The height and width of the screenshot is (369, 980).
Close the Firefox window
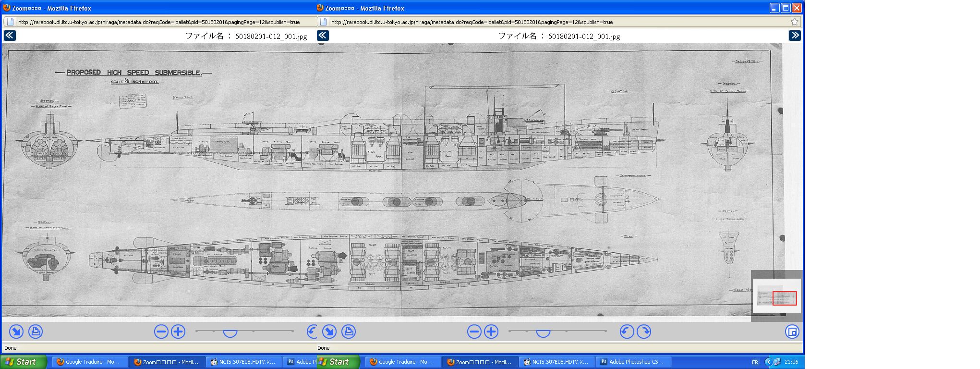pos(797,8)
